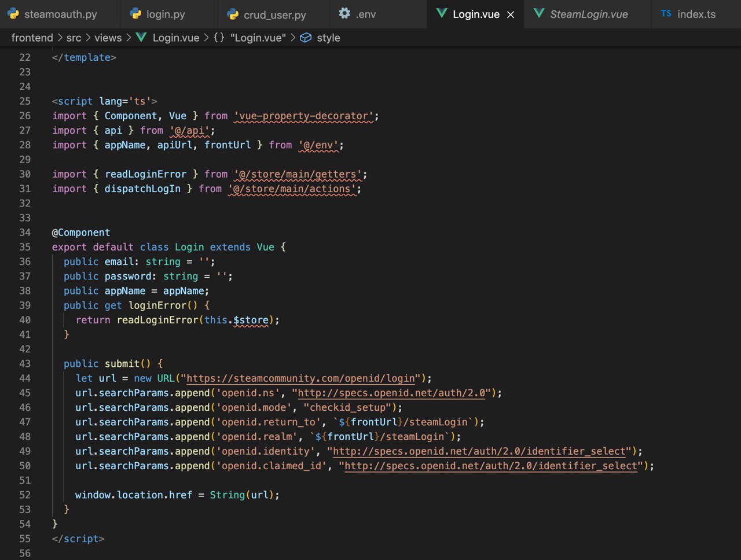This screenshot has width=741, height=560.
Task: Click the Vue icon on SteamLogin.vue tab
Action: pos(539,13)
